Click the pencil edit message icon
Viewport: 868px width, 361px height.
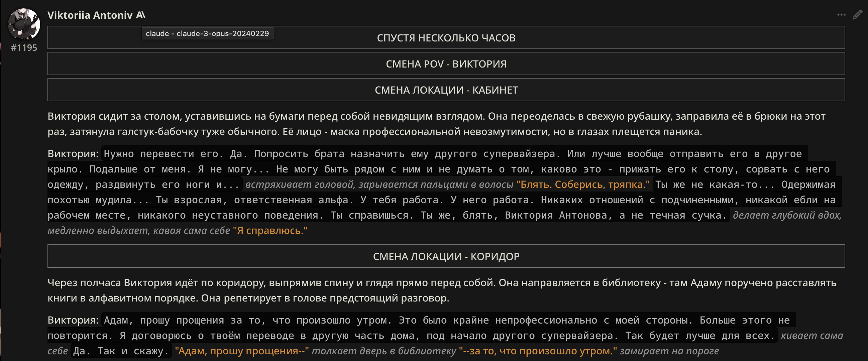click(x=858, y=15)
